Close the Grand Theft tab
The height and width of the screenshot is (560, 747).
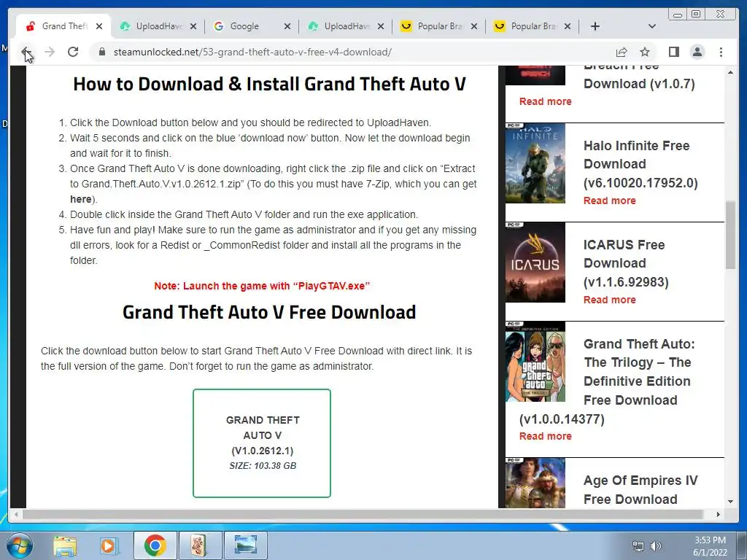click(x=99, y=26)
